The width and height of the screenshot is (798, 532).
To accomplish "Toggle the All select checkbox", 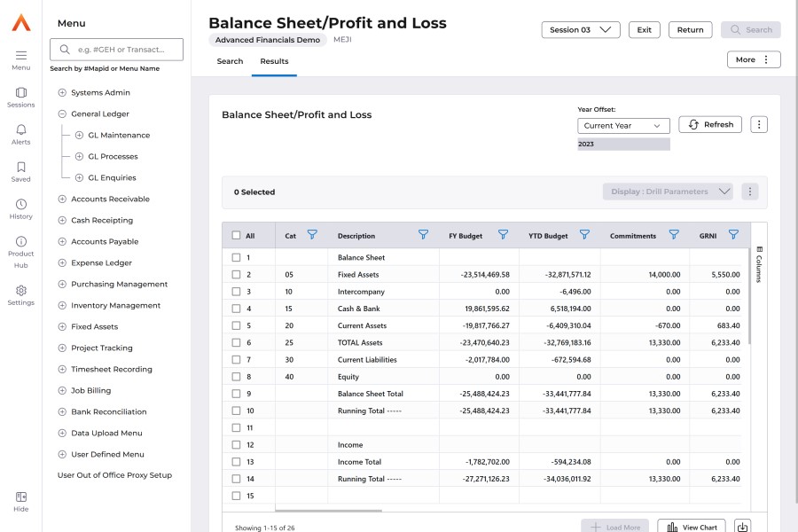I will (236, 235).
